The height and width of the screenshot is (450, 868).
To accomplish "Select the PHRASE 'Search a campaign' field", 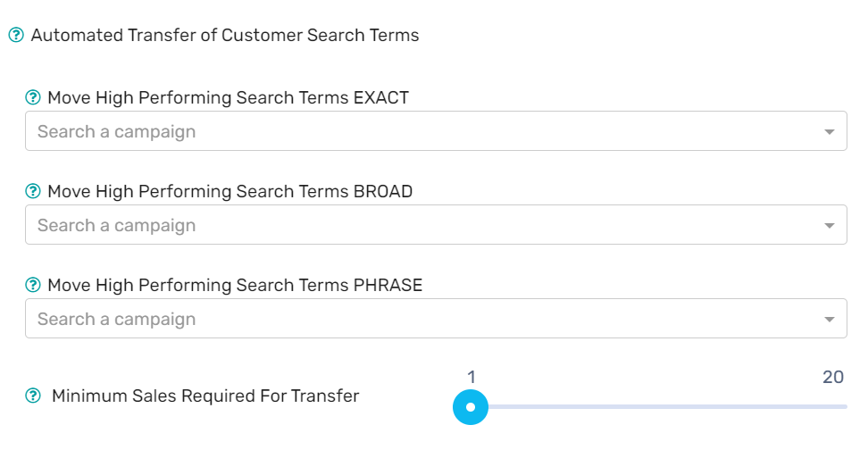I will 436,318.
